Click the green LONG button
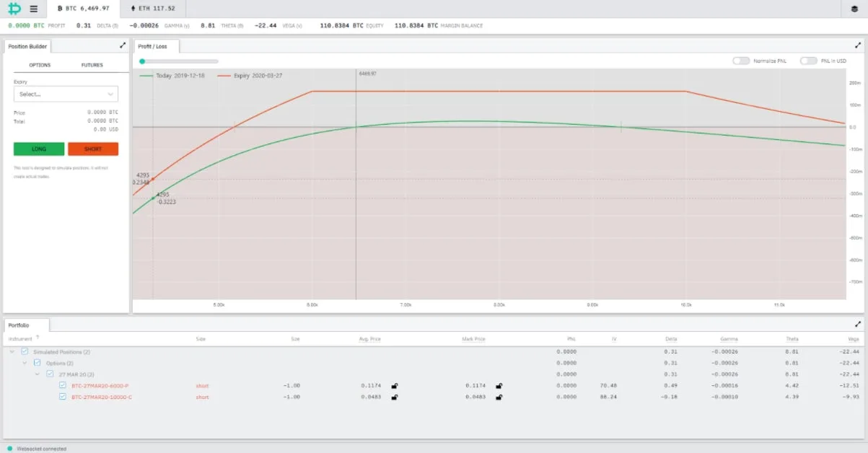 tap(39, 149)
